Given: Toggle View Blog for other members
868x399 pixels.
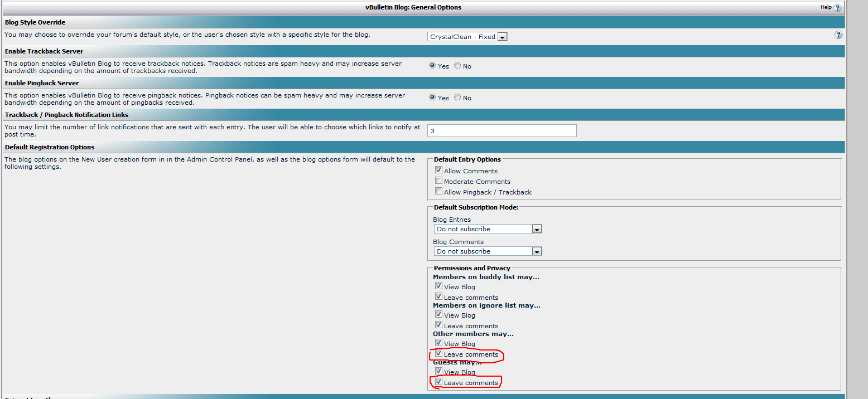Looking at the screenshot, I should click(x=438, y=343).
